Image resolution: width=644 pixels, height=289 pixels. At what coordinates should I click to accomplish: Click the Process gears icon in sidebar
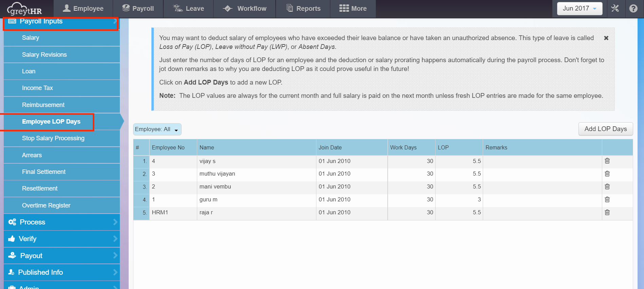12,222
